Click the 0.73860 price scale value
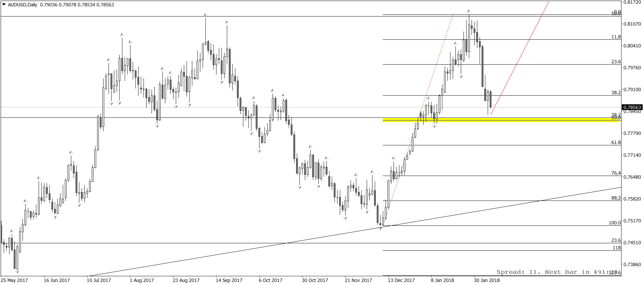Viewport: 644px width, 285px height. (x=632, y=264)
